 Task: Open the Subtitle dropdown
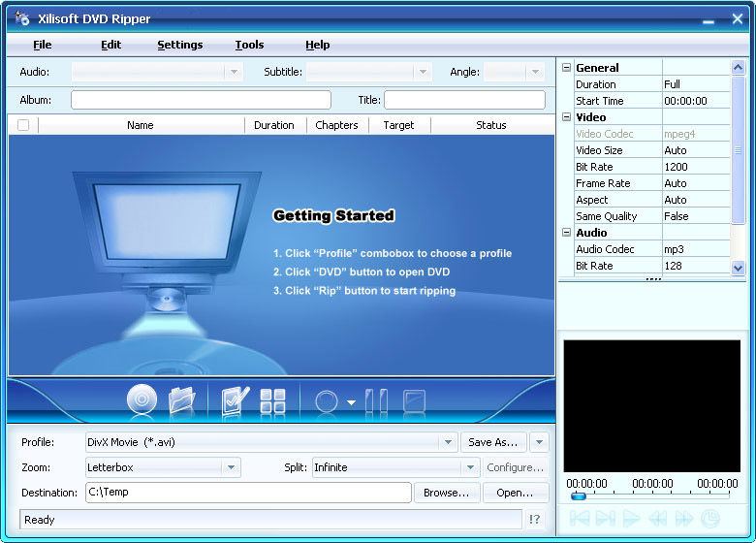pos(423,72)
